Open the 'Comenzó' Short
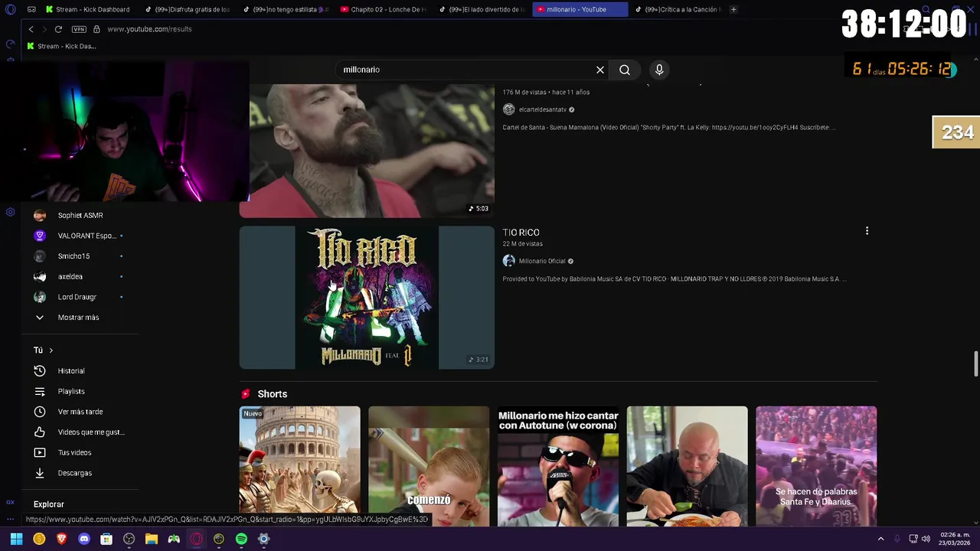 click(429, 466)
